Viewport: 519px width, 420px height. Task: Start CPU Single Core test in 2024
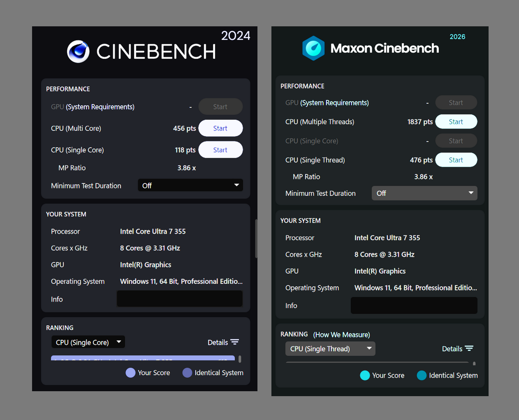pos(220,150)
